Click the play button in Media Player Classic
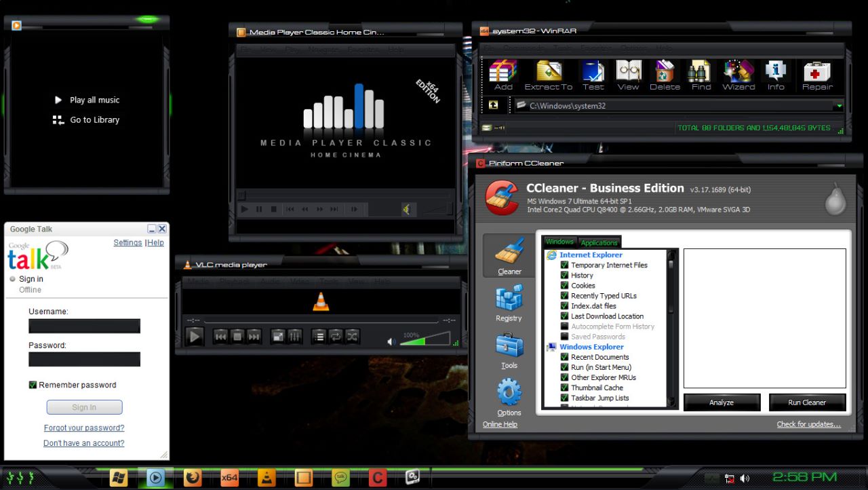This screenshot has width=868, height=490. click(x=245, y=209)
